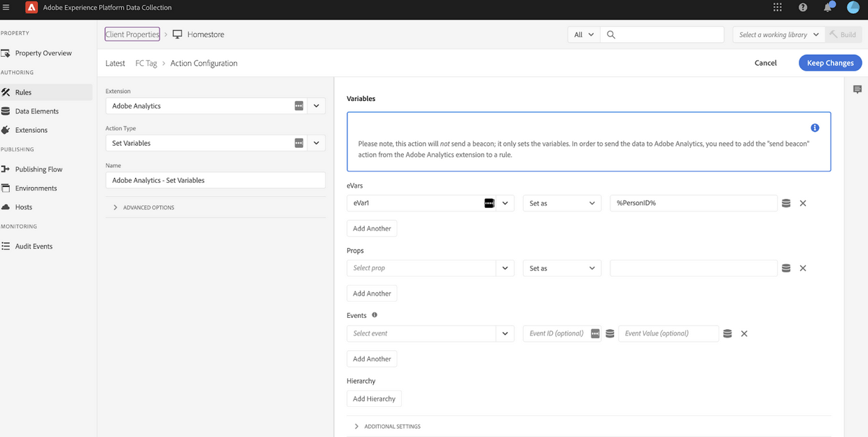The width and height of the screenshot is (868, 437).
Task: Open the comments panel icon on right
Action: [x=857, y=90]
